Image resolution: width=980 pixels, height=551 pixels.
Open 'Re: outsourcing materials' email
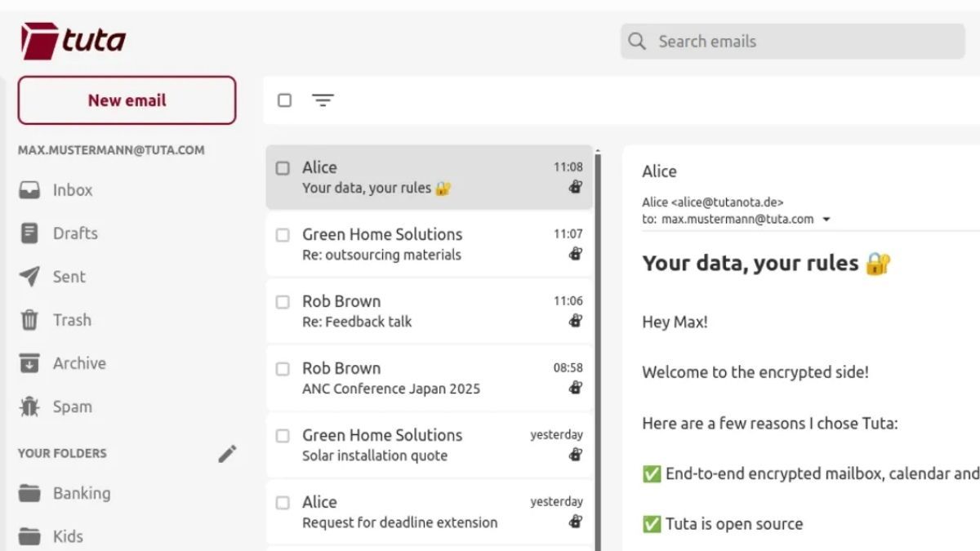pos(430,244)
